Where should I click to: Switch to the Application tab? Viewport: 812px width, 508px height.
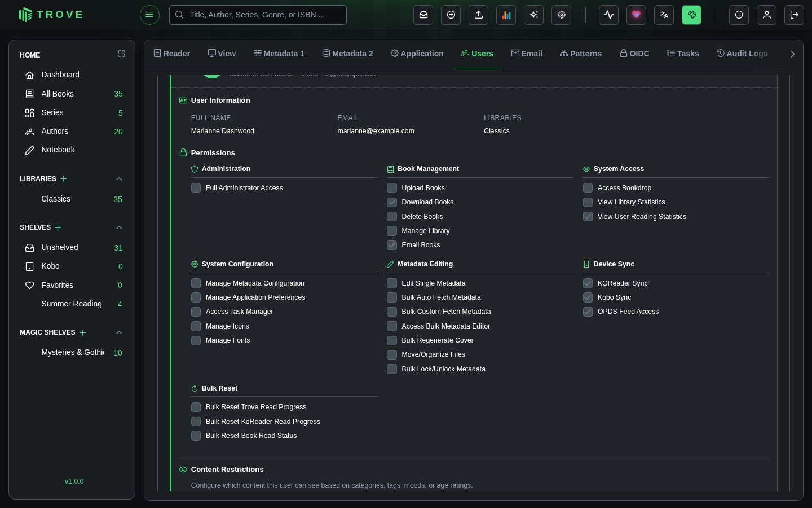(417, 54)
